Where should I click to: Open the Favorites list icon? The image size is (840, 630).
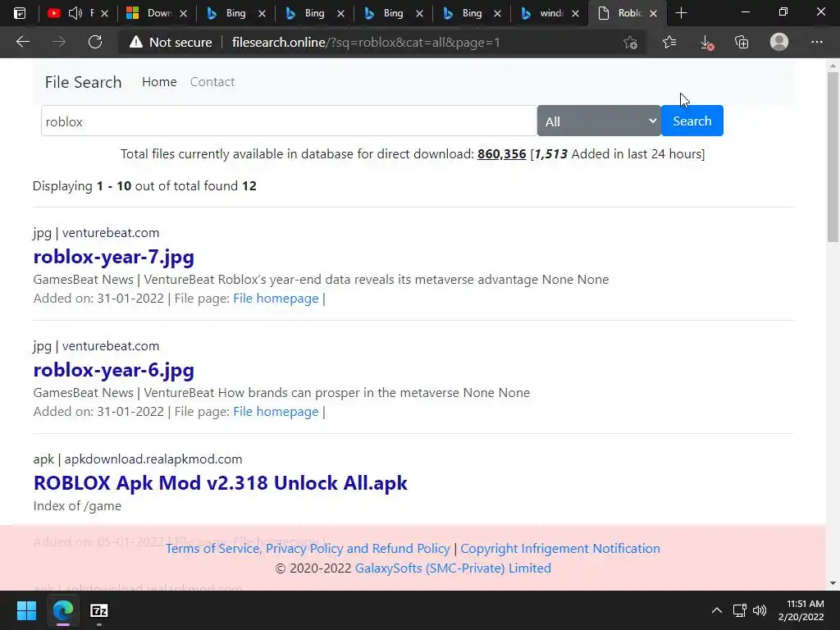point(669,42)
